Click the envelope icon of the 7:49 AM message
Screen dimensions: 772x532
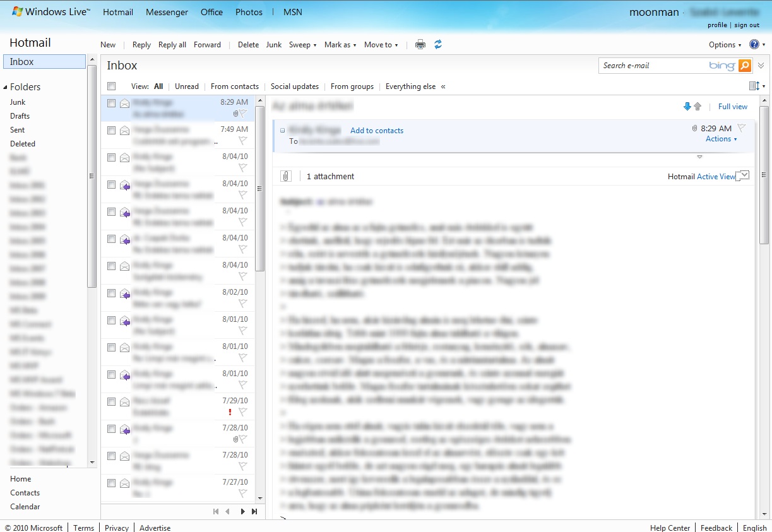point(125,131)
